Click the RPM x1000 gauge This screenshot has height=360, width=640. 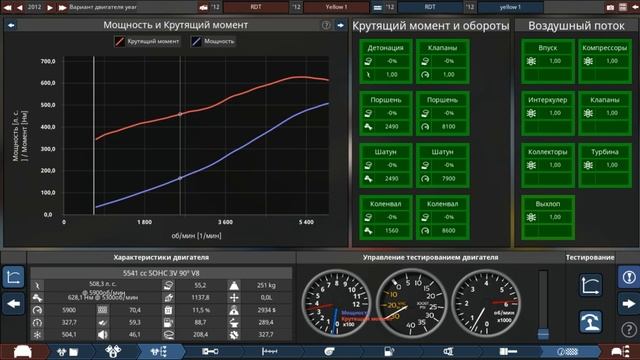(486, 303)
